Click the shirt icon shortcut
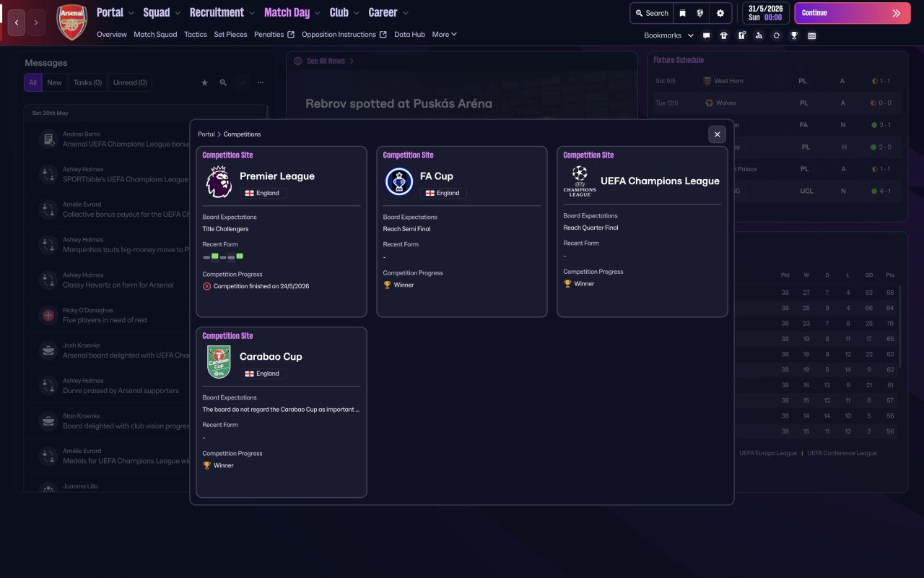The image size is (924, 578). 723,35
